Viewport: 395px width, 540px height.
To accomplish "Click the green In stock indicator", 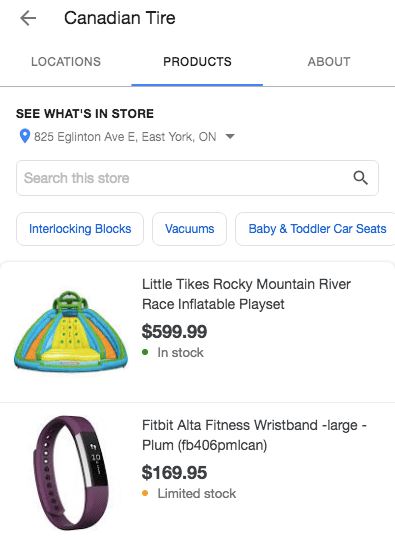I will tap(173, 352).
